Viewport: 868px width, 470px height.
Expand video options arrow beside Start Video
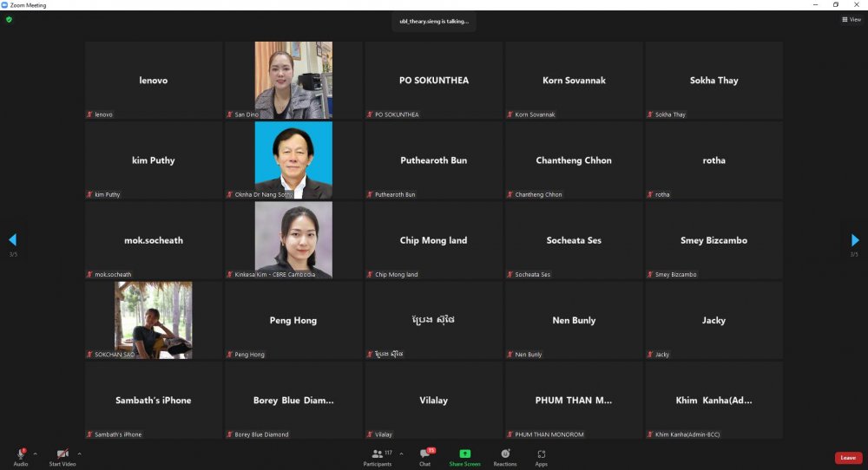(x=79, y=454)
